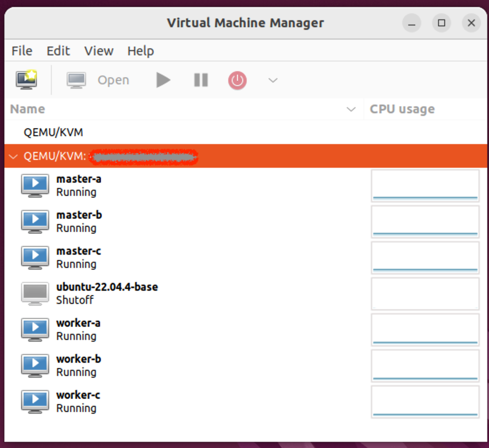Maximize the Virtual Machine Manager window
The image size is (489, 448).
[441, 23]
